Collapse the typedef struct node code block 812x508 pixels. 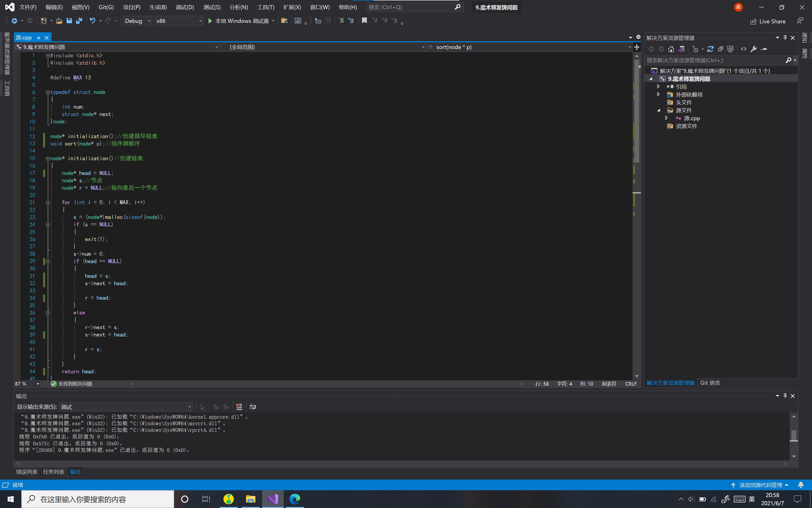pos(48,92)
